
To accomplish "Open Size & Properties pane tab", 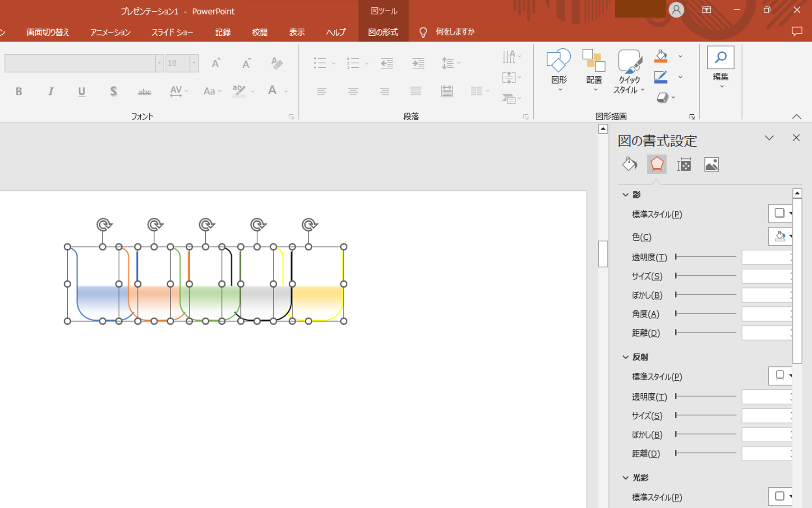I will [x=684, y=164].
